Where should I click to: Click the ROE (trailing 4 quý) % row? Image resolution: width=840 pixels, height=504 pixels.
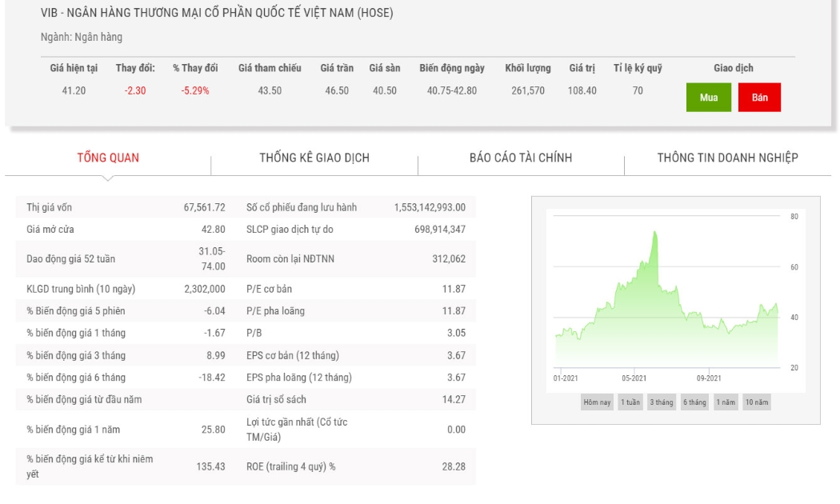[x=356, y=466]
